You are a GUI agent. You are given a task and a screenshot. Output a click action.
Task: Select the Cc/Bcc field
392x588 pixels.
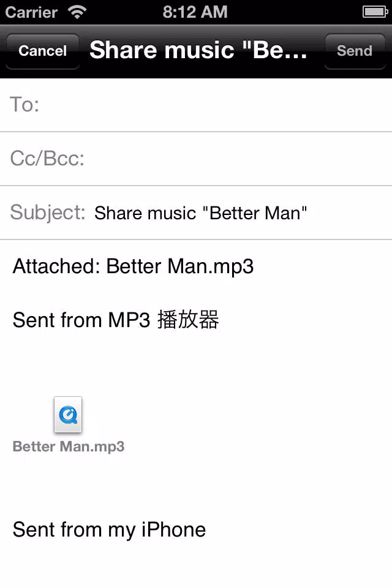tap(196, 159)
